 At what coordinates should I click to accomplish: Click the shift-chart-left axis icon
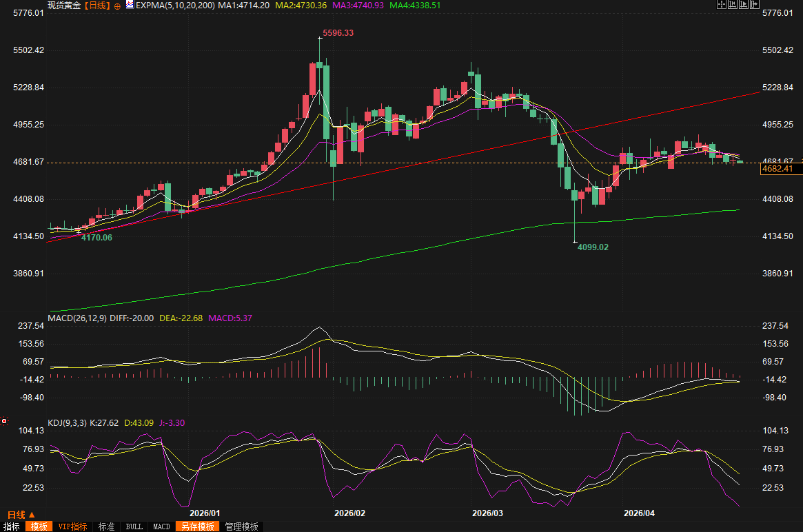(x=733, y=4)
